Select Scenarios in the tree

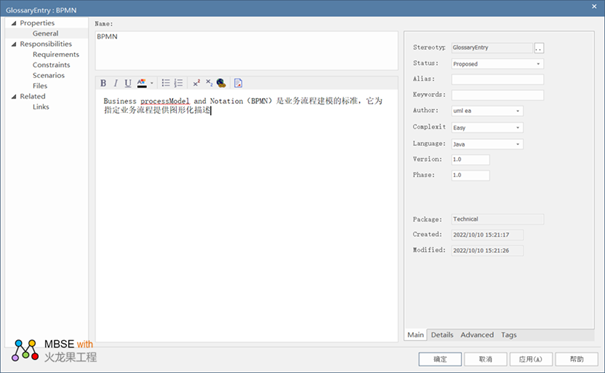tap(49, 75)
